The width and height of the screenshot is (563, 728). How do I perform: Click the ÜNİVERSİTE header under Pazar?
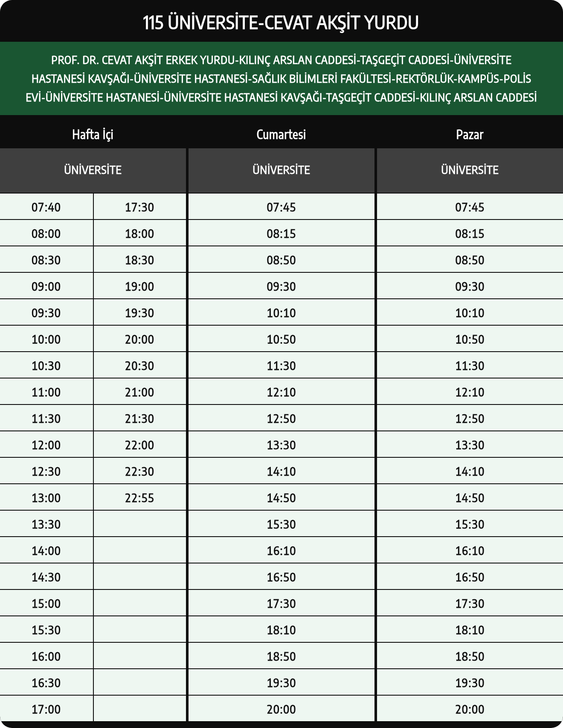pyautogui.click(x=470, y=170)
